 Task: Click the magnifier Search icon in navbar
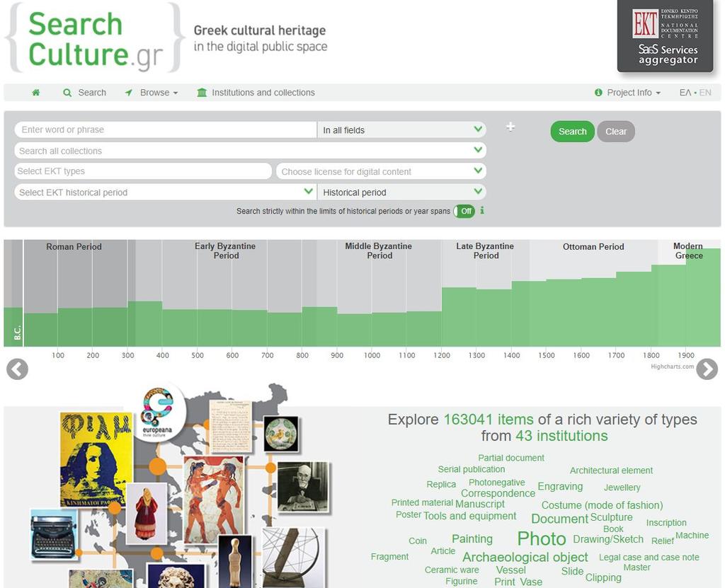[x=67, y=93]
